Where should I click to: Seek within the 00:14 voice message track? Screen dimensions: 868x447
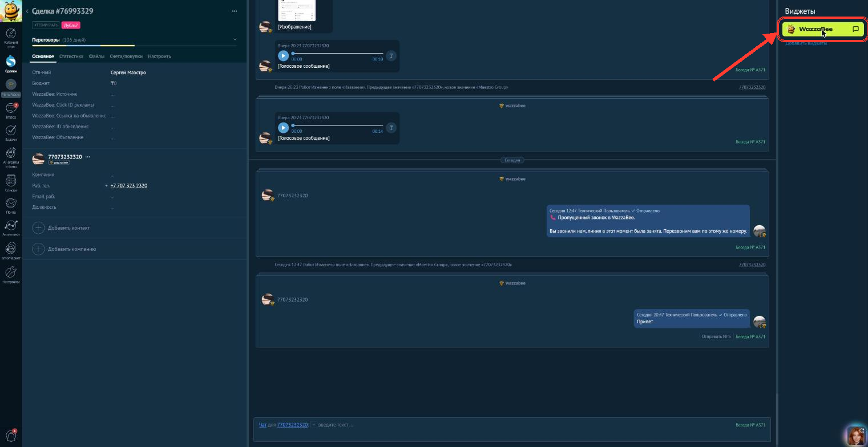point(338,125)
